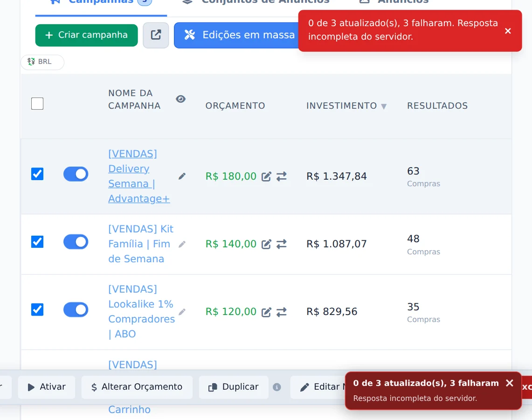Uncheck the Delivery Semana campaign checkbox
This screenshot has width=532, height=420.
pos(37,174)
